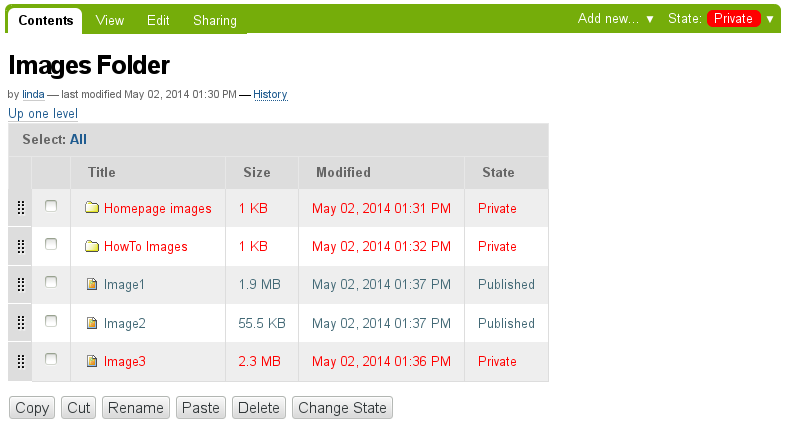The height and width of the screenshot is (432, 788).
Task: Click the drag handle for Image1 row
Action: 21,284
